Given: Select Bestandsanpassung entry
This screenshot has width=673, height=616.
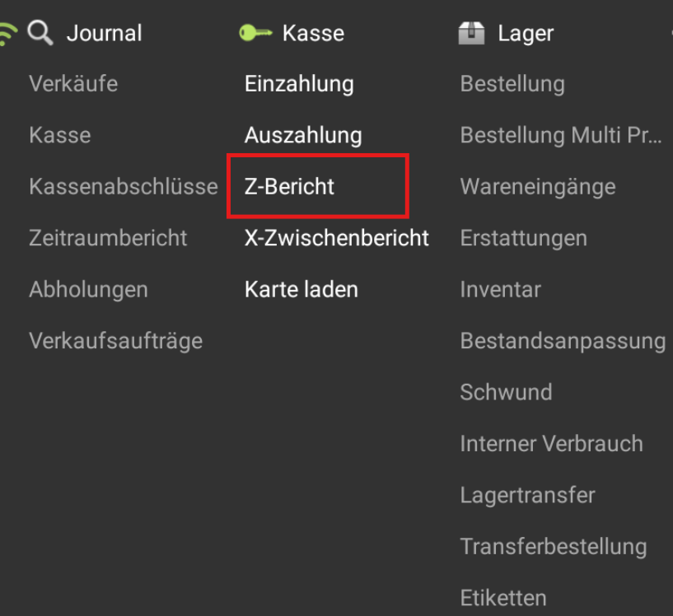Looking at the screenshot, I should coord(563,342).
